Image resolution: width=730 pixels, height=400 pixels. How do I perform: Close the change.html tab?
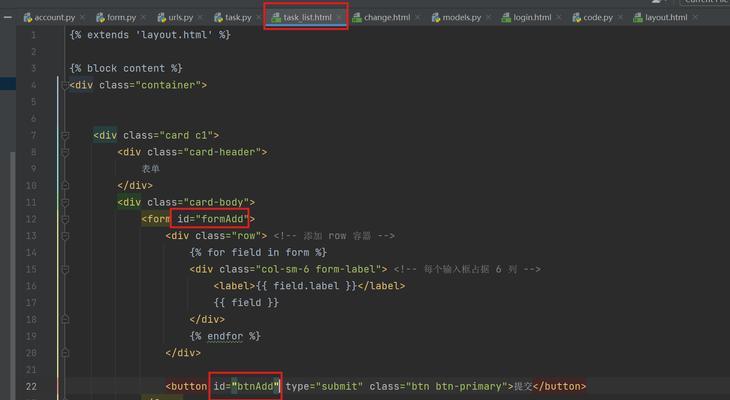418,17
